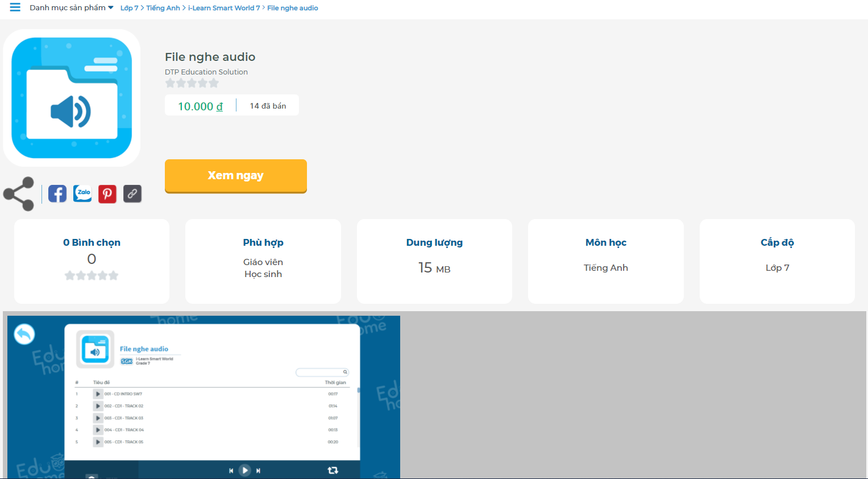Play track 002 - CD1 - TRACK 02
This screenshot has width=868, height=479.
(98, 406)
